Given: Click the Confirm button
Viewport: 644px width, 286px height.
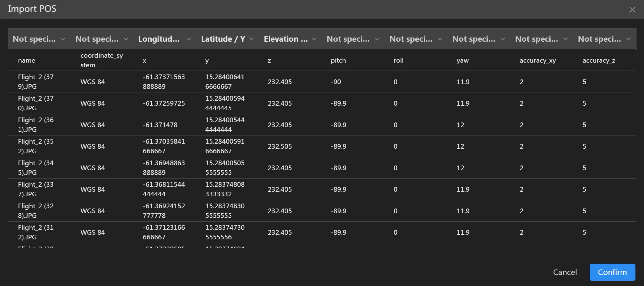Looking at the screenshot, I should tap(612, 272).
